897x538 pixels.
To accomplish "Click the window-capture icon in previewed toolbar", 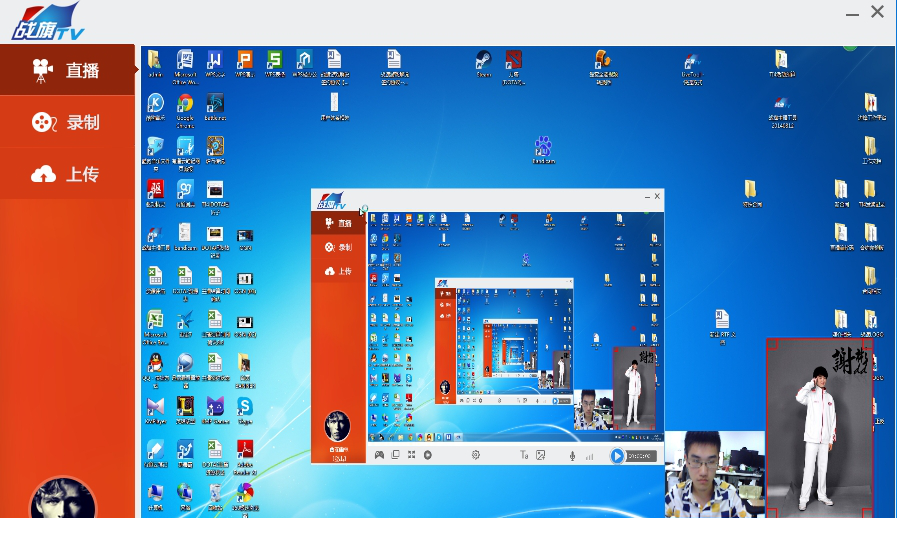I will point(395,454).
